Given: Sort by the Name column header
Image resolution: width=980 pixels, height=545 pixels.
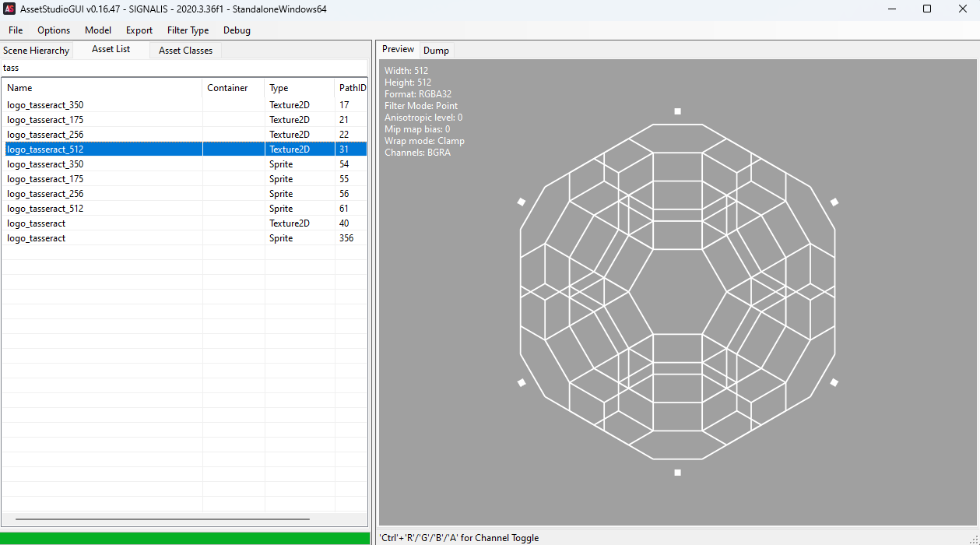Looking at the screenshot, I should coord(102,88).
